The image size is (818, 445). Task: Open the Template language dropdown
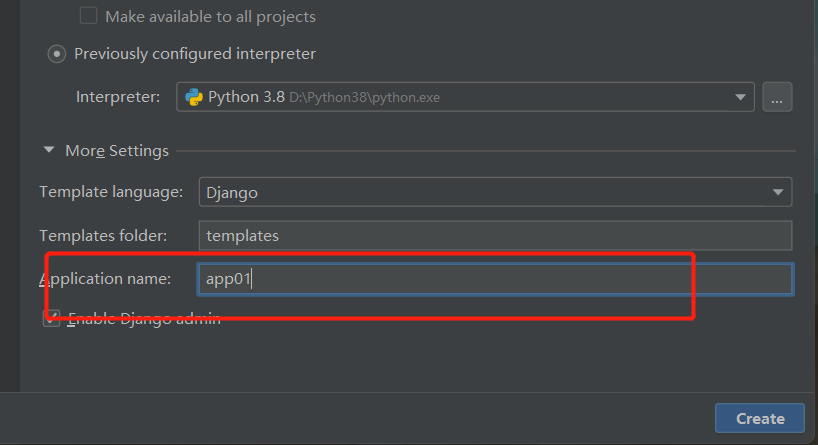[x=495, y=192]
